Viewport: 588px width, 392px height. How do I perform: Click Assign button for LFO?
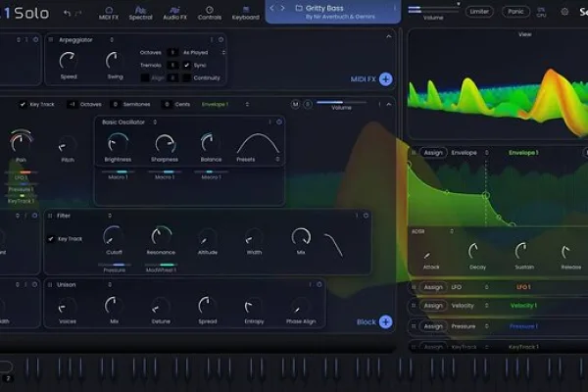[433, 287]
